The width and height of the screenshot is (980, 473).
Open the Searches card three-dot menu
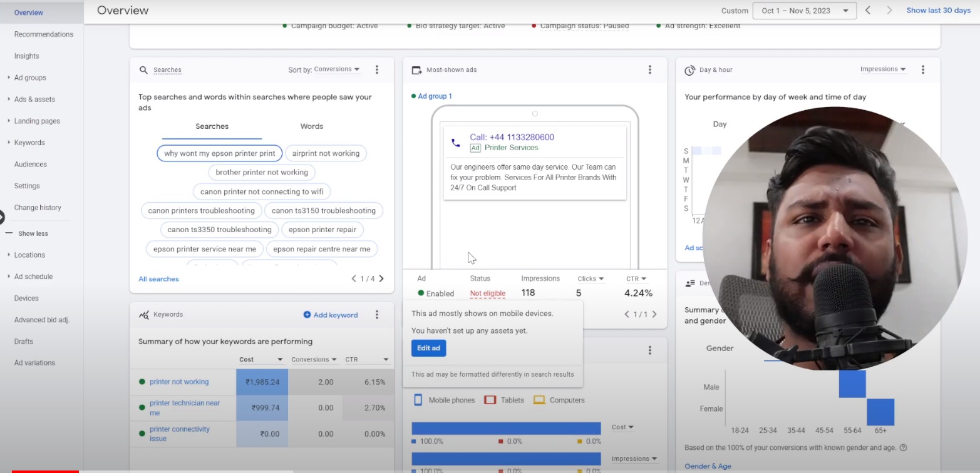click(x=376, y=69)
